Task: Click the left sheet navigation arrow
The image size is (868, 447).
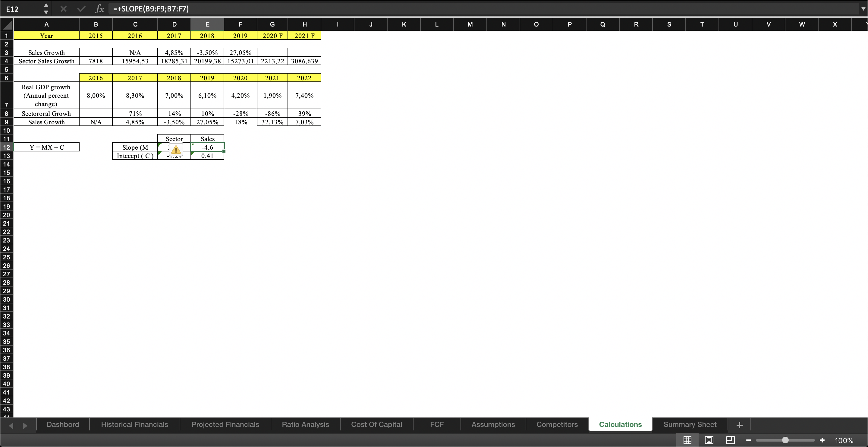Action: 11,425
